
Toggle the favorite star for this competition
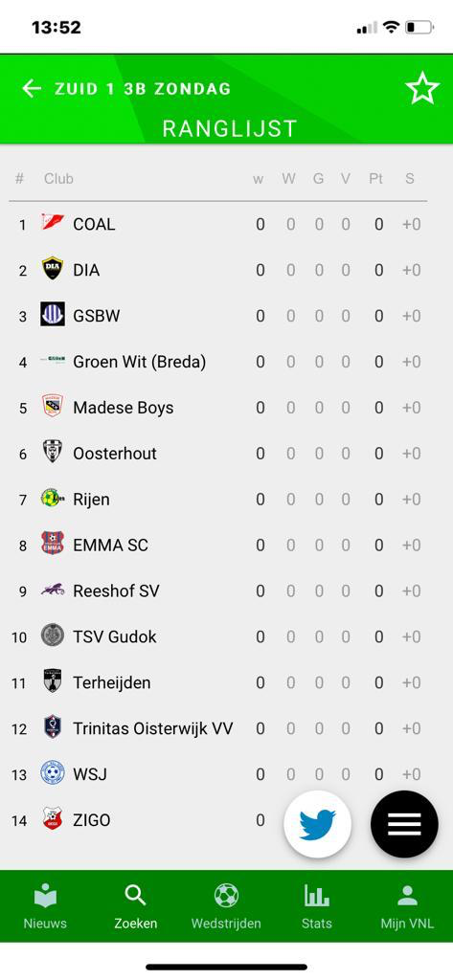(422, 88)
